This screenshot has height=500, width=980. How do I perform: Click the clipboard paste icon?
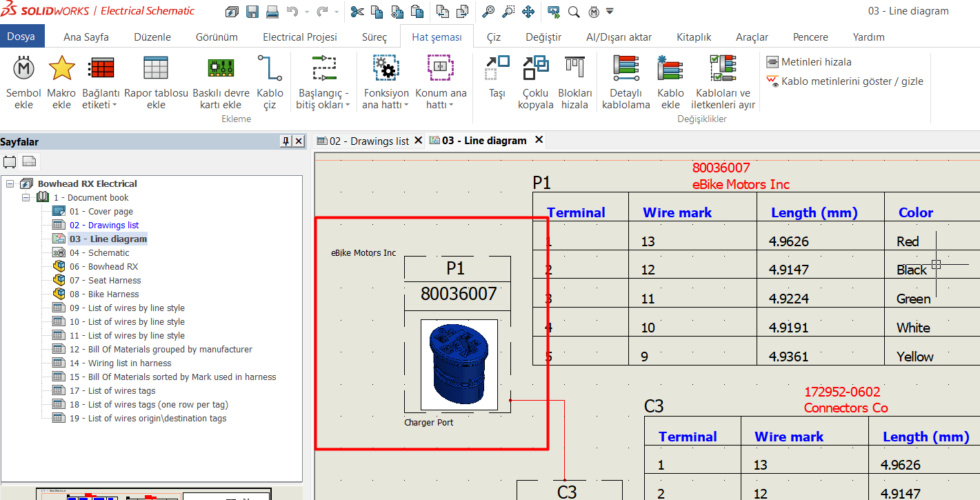(417, 12)
